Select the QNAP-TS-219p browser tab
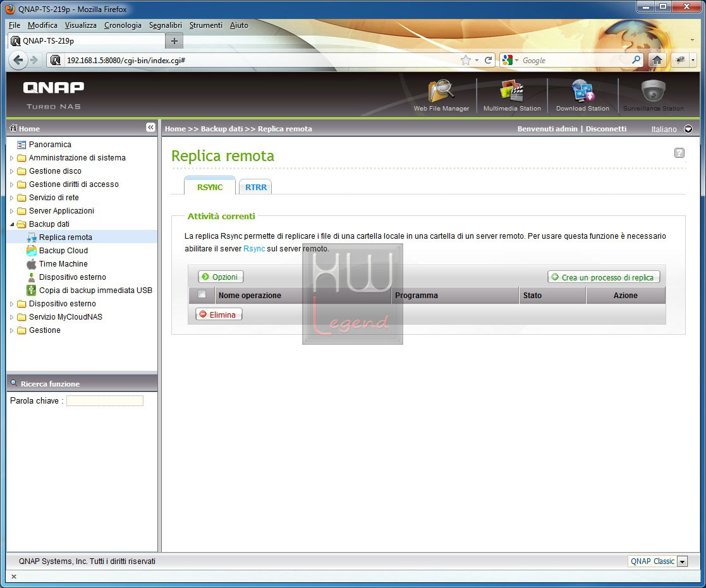Viewport: 706px width, 588px height. (x=87, y=41)
